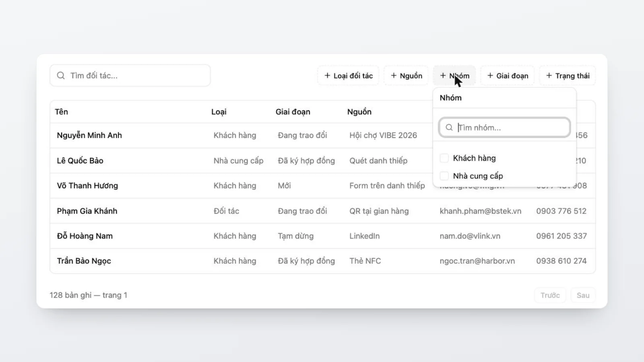Select the row Trần Bảo Ngọc
This screenshot has height=362, width=644.
(x=323, y=261)
